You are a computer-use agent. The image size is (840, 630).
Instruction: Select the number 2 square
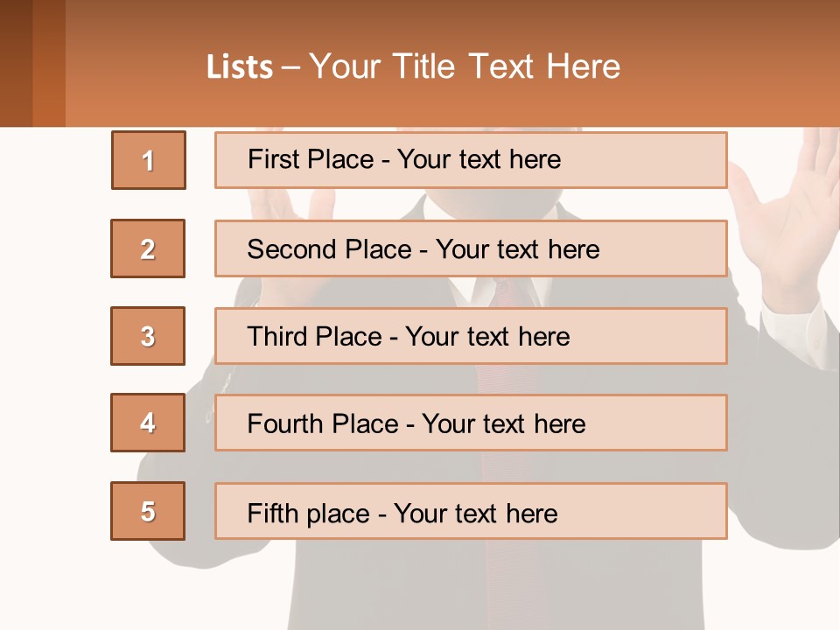click(x=148, y=248)
